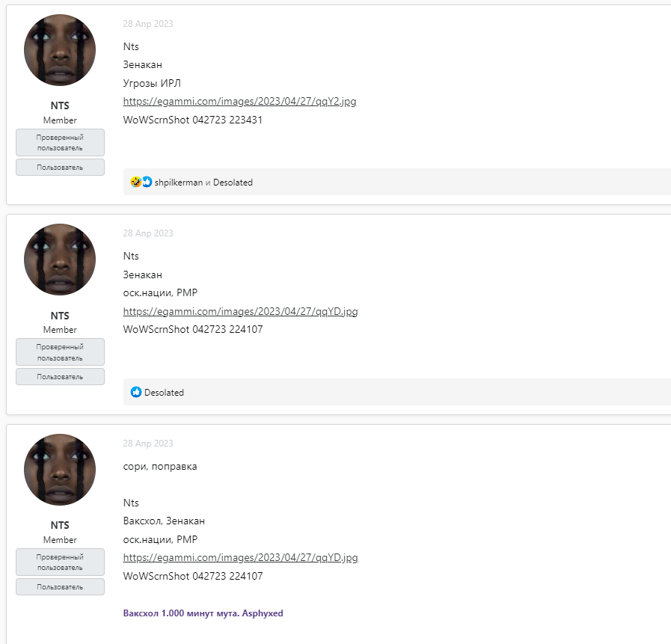Click Desolated in second post's reactions
671x644 pixels.
click(164, 393)
